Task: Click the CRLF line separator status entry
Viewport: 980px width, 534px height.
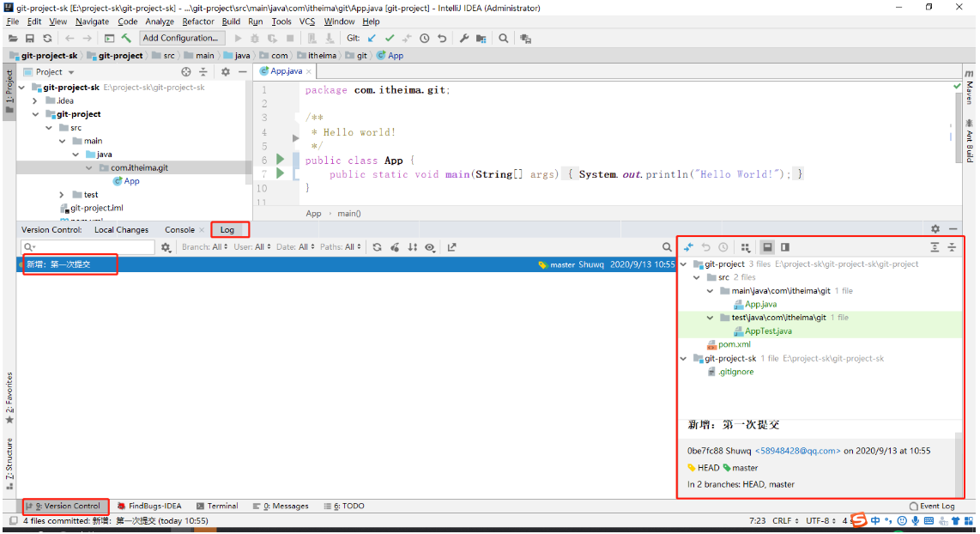Action: (x=785, y=520)
